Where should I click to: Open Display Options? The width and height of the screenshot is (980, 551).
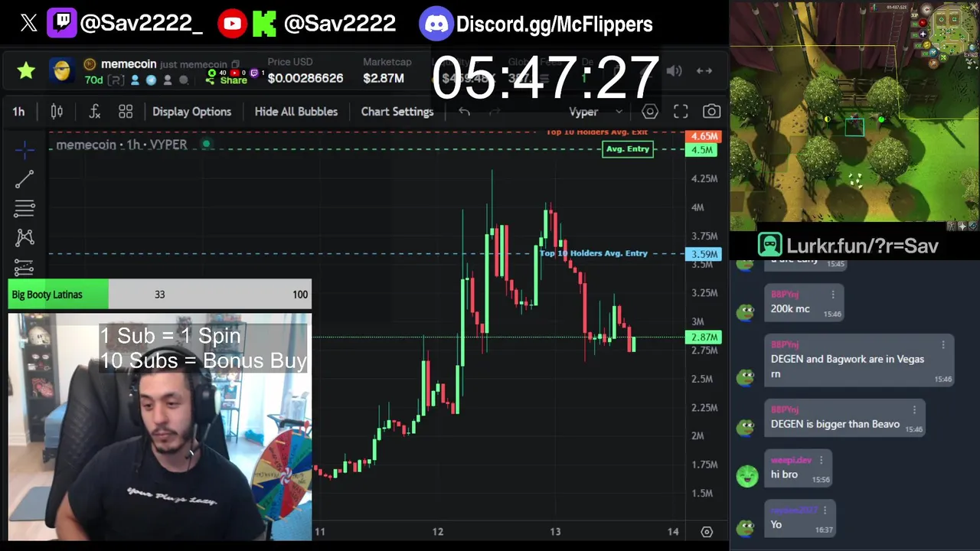pyautogui.click(x=191, y=112)
